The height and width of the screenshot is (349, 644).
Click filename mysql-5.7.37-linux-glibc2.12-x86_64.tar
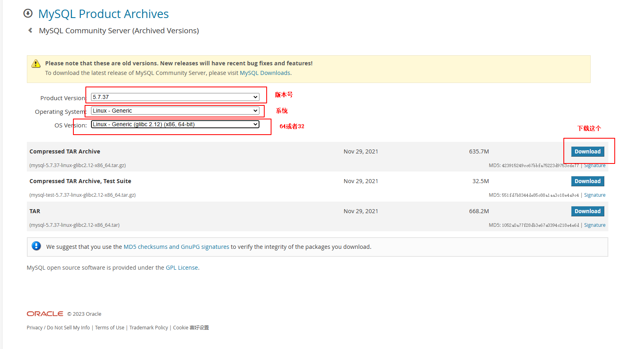[75, 225]
